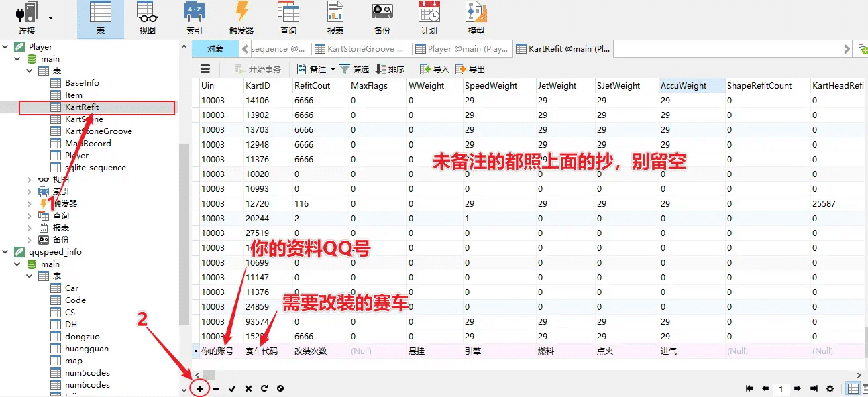This screenshot has width=868, height=397.
Task: Expand the 视图 node under Player
Action: [x=30, y=180]
